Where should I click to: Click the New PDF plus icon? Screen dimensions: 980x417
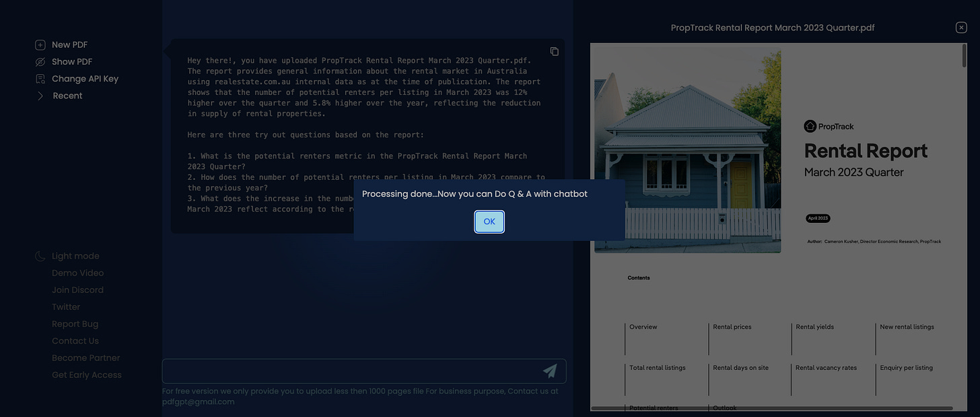coord(40,45)
